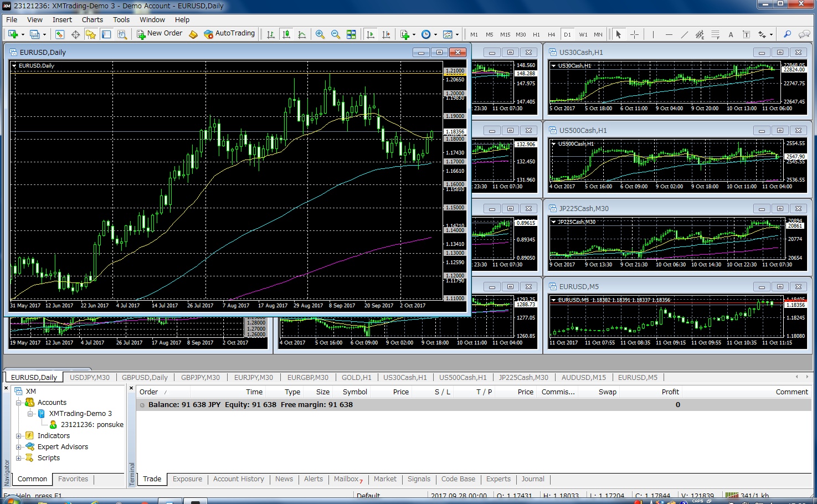This screenshot has width=817, height=504.
Task: Expand the Expert Advisors tree node
Action: pos(18,447)
